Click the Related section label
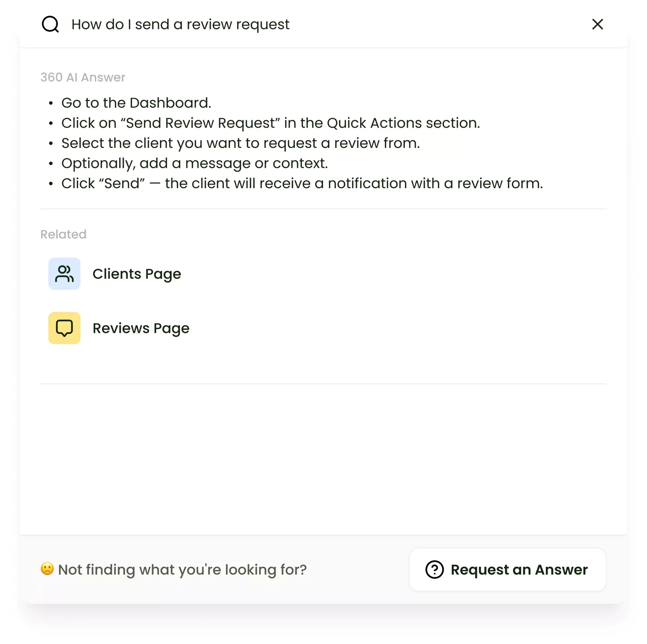The width and height of the screenshot is (647, 644). tap(63, 234)
